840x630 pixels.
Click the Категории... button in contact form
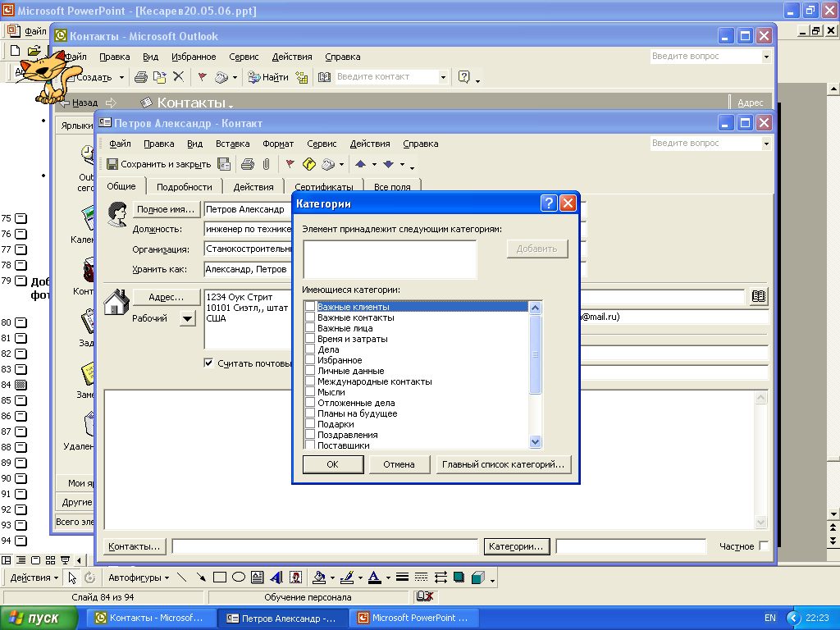(517, 546)
